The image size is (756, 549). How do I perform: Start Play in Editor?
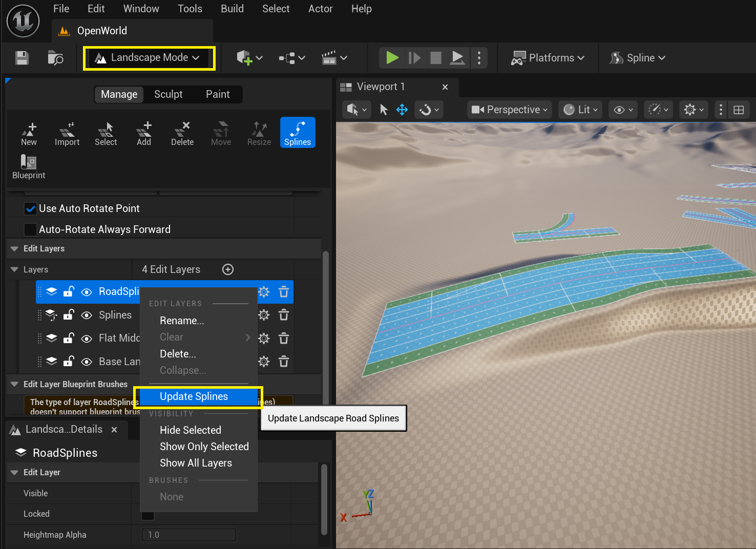392,58
